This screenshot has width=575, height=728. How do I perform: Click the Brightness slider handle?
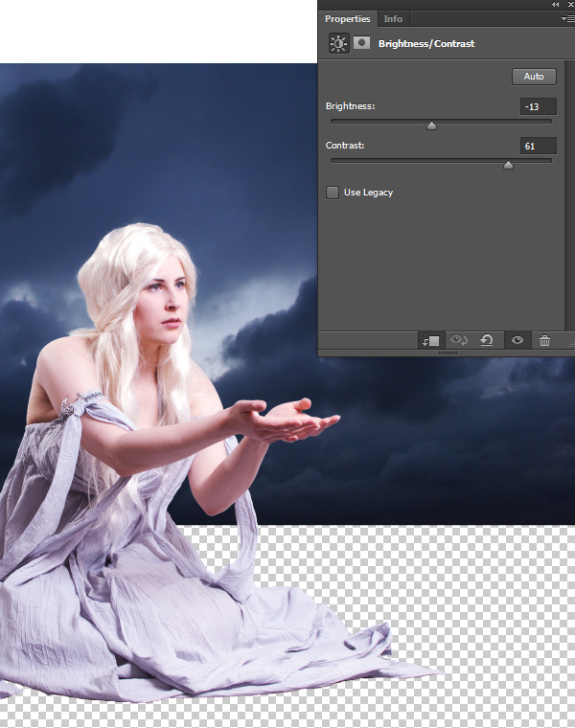[x=431, y=125]
